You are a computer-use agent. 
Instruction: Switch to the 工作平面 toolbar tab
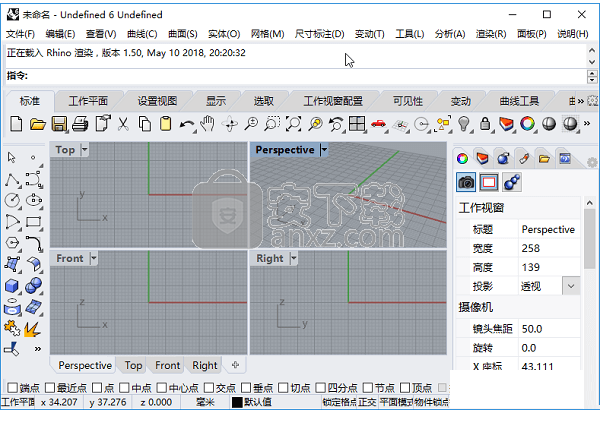click(88, 101)
